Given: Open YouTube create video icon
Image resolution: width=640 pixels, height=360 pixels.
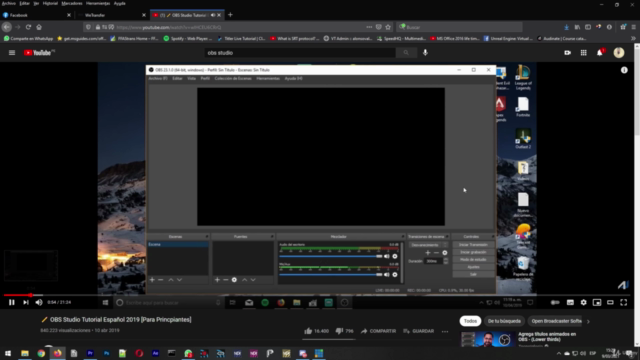Looking at the screenshot, I should click(x=567, y=53).
